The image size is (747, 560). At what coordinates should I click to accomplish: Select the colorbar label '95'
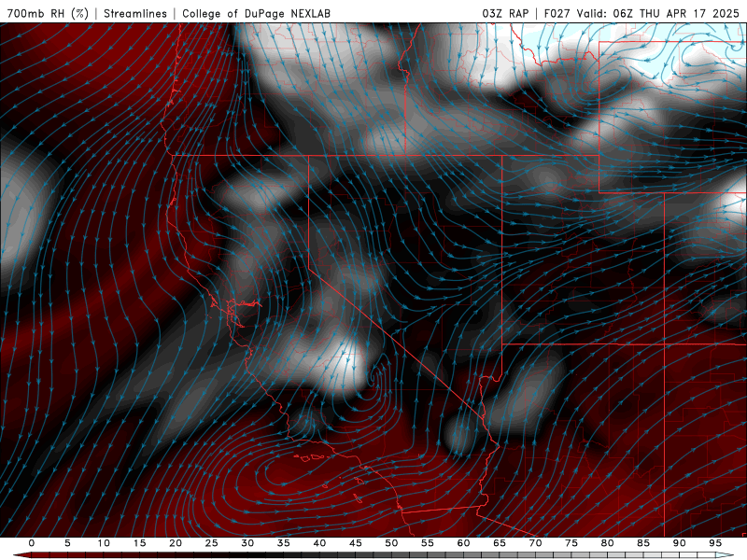(715, 543)
